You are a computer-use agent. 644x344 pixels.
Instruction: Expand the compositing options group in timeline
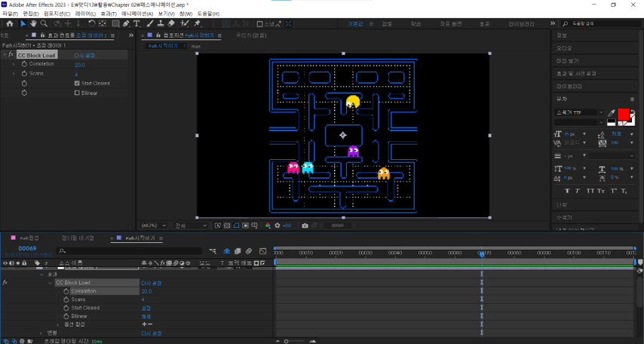coord(58,324)
